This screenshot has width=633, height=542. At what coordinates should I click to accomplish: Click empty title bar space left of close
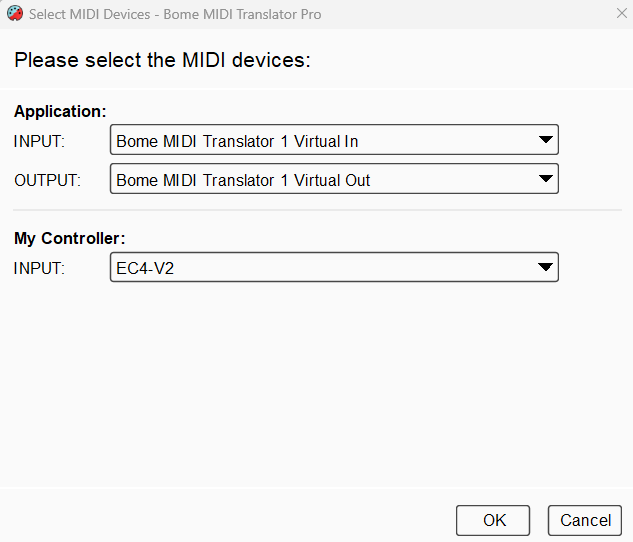pyautogui.click(x=464, y=14)
